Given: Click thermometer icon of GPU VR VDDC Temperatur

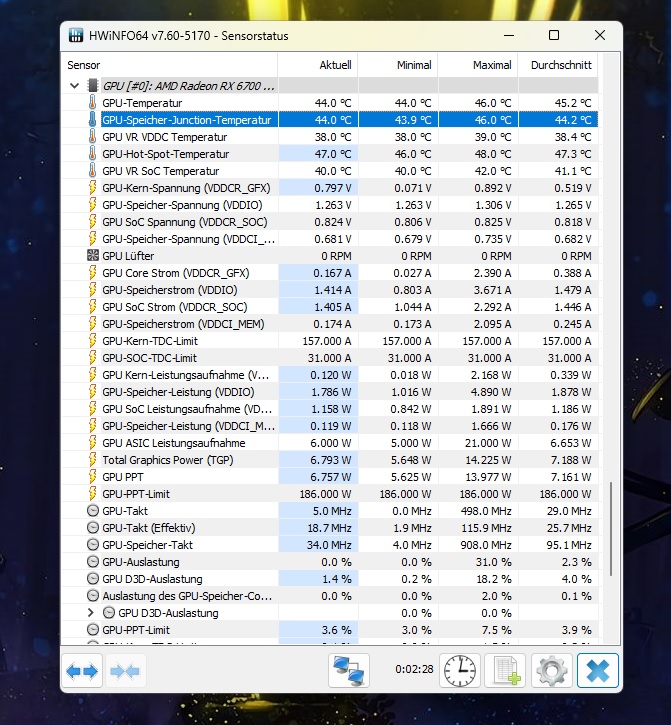Looking at the screenshot, I should [x=92, y=137].
